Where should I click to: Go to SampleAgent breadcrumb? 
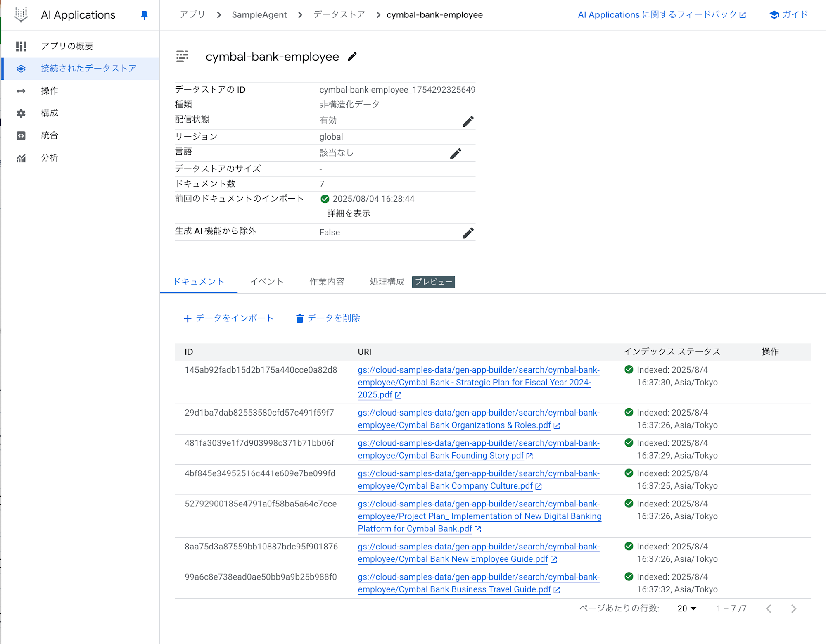(259, 15)
